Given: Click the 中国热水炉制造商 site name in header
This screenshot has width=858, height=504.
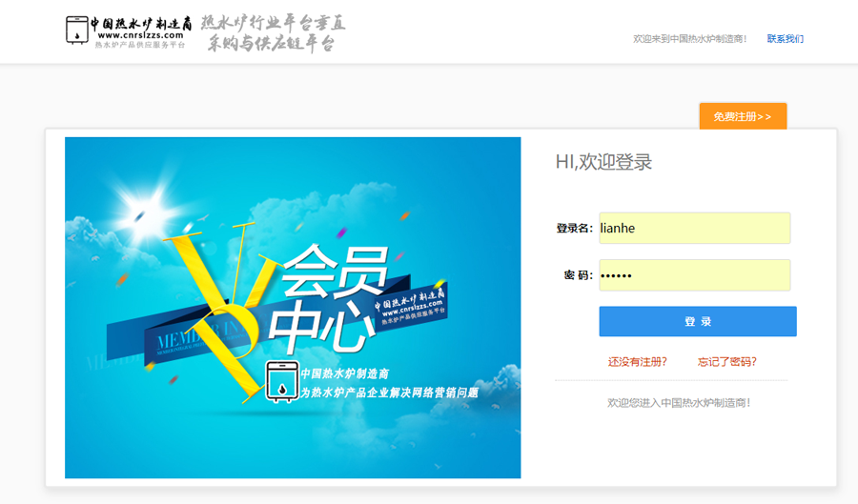Looking at the screenshot, I should point(140,23).
